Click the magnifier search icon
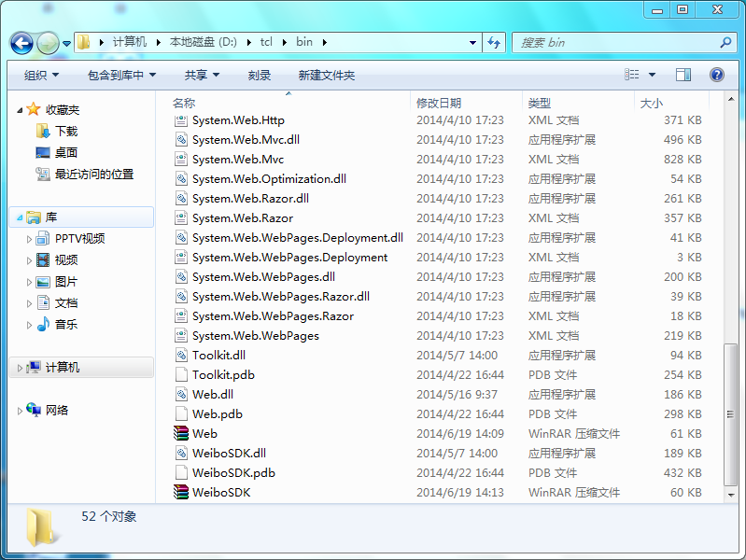Image resolution: width=746 pixels, height=560 pixels. pyautogui.click(x=725, y=43)
